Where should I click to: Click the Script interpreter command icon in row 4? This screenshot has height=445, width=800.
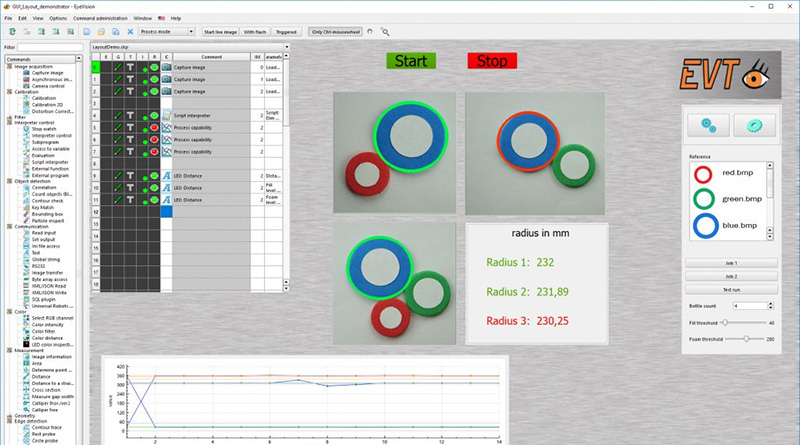(166, 116)
